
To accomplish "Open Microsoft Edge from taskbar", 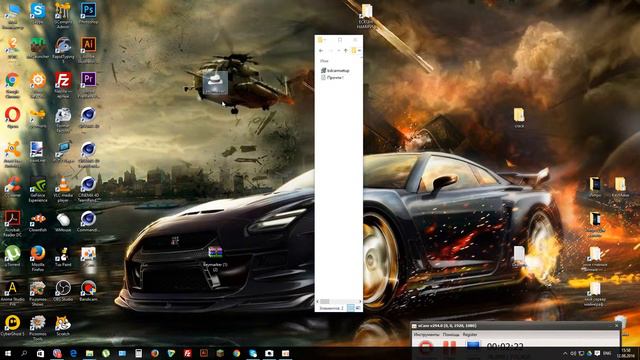I will click(73, 353).
